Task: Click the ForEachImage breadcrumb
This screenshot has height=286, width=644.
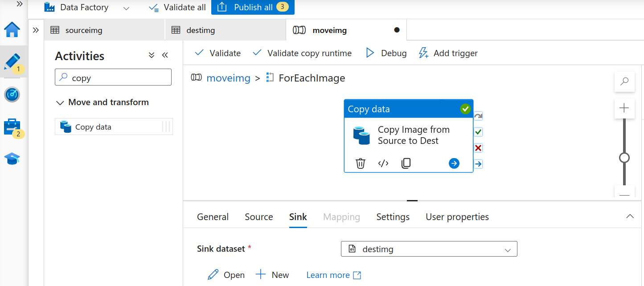Action: [312, 78]
